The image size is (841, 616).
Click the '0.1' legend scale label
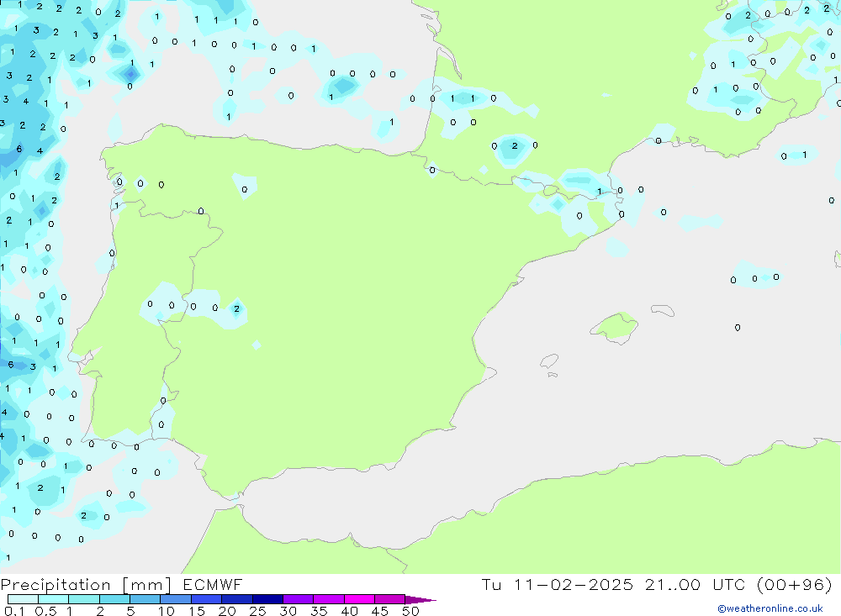pos(14,611)
